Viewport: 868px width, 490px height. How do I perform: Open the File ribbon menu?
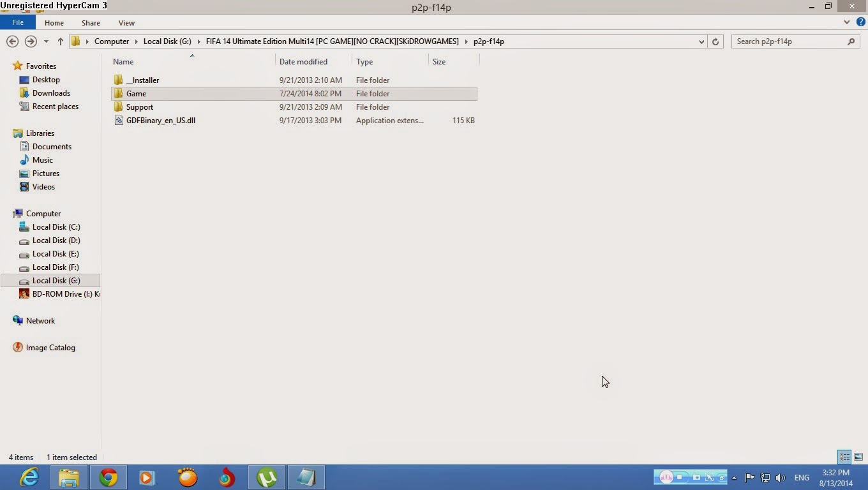coord(18,22)
